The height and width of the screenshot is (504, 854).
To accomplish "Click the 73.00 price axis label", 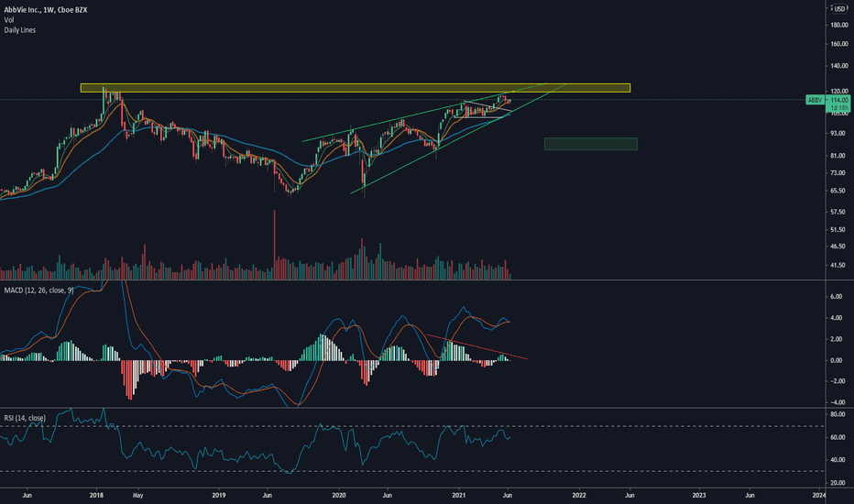I will [x=839, y=173].
